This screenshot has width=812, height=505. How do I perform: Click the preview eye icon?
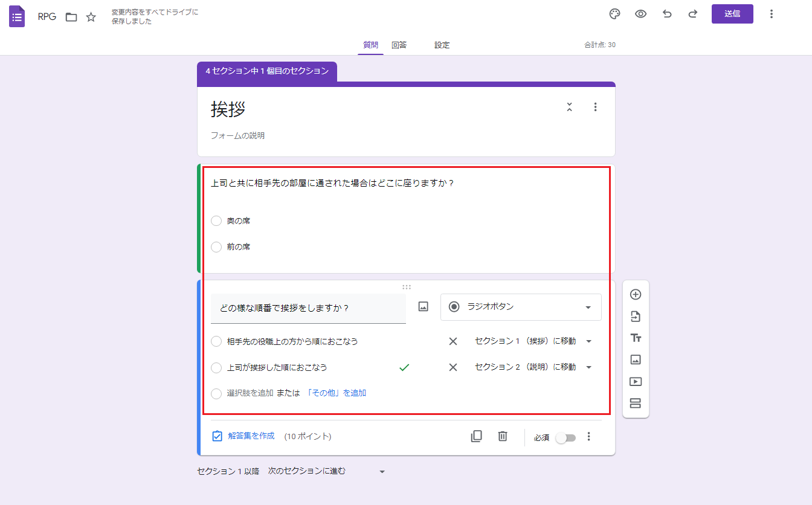[640, 14]
